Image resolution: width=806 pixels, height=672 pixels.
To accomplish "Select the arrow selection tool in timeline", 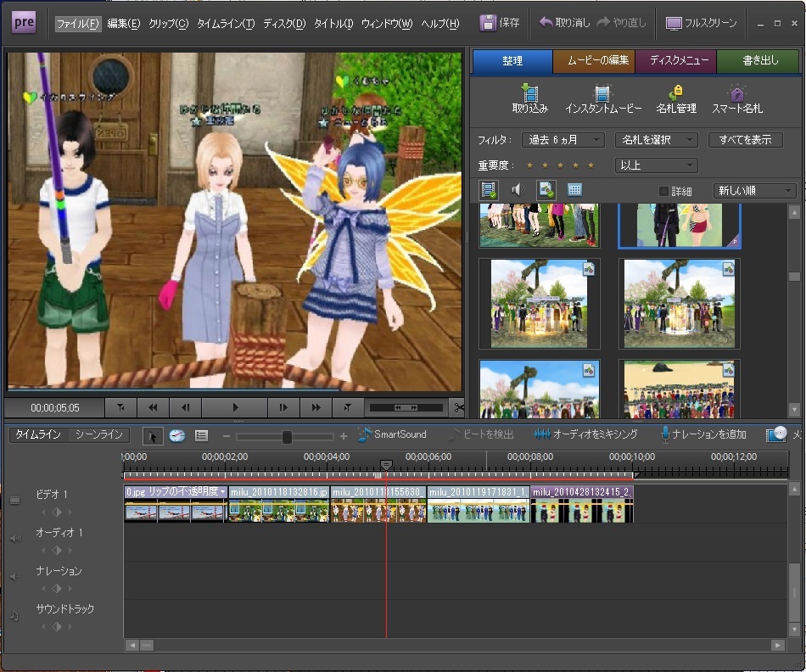I will (x=153, y=435).
